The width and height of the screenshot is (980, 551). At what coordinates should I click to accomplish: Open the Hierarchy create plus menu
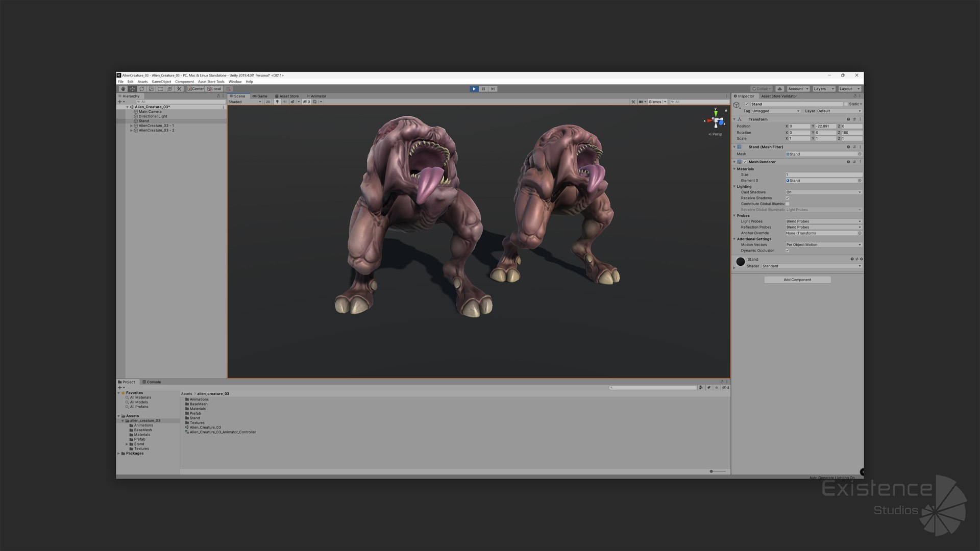pos(121,102)
